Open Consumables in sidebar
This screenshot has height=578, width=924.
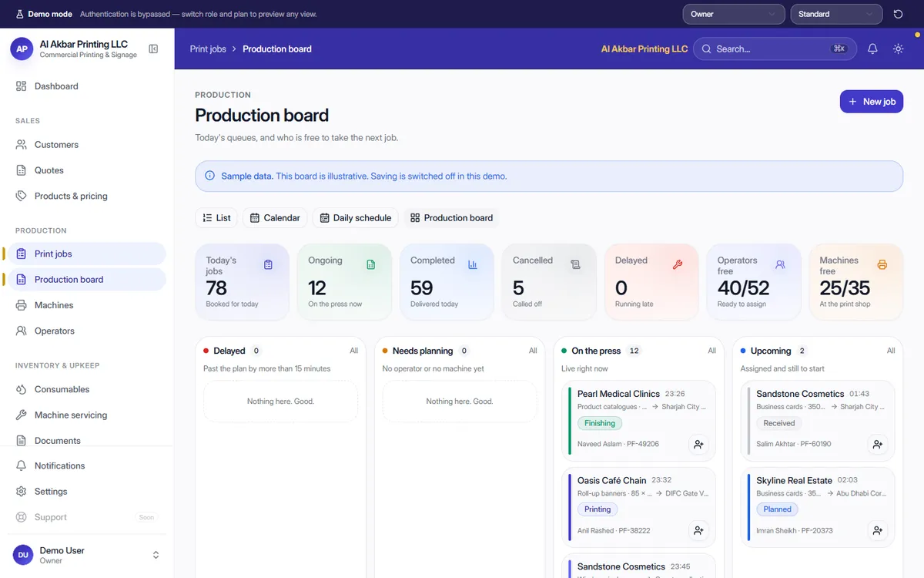[x=86, y=389]
